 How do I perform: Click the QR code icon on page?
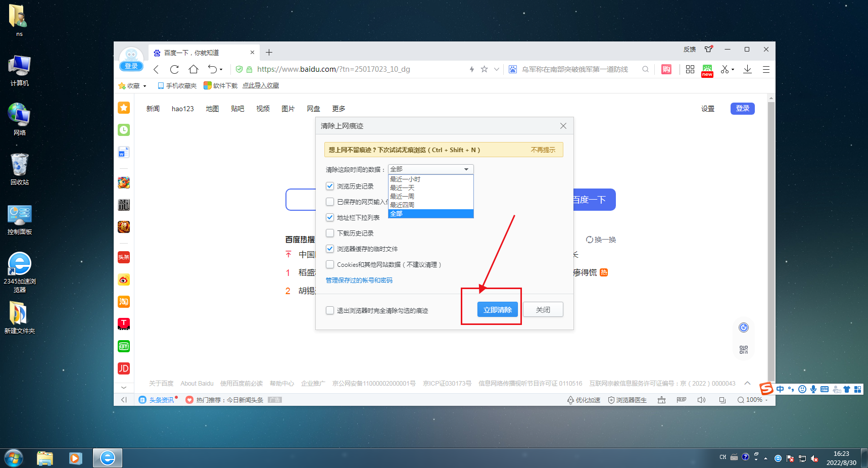[x=744, y=350]
